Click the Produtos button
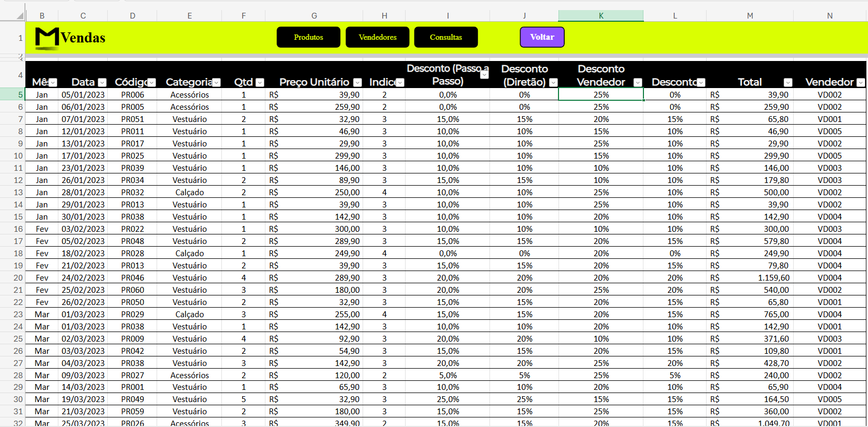The width and height of the screenshot is (868, 427). point(308,37)
